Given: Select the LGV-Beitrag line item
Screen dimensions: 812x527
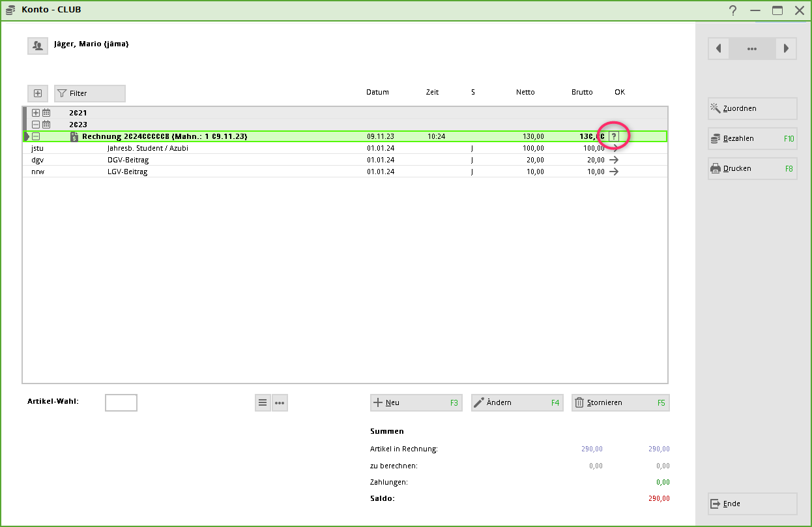Looking at the screenshot, I should point(127,172).
